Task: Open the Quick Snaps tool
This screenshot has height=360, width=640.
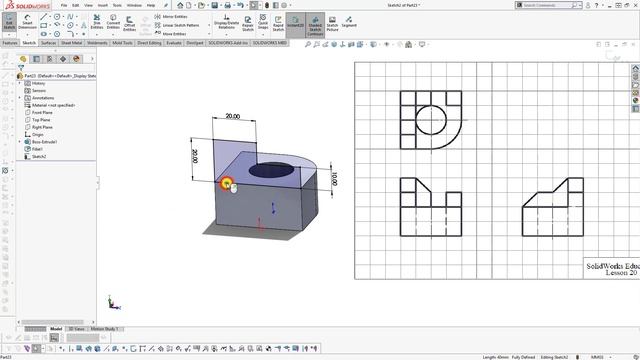Action: [263, 22]
